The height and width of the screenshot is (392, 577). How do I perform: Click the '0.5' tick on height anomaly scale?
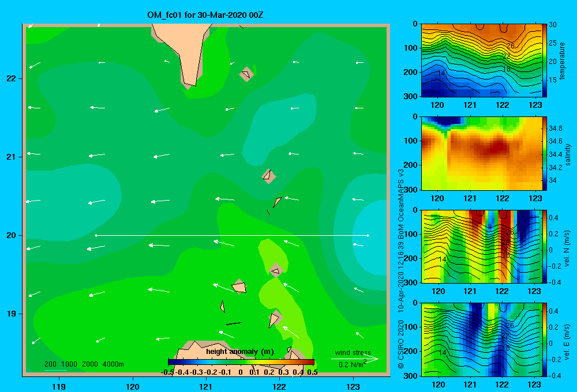click(x=312, y=372)
